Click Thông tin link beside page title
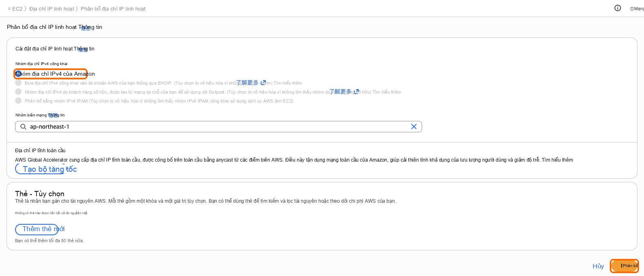Screen dimensions: 644x276 coord(90,27)
